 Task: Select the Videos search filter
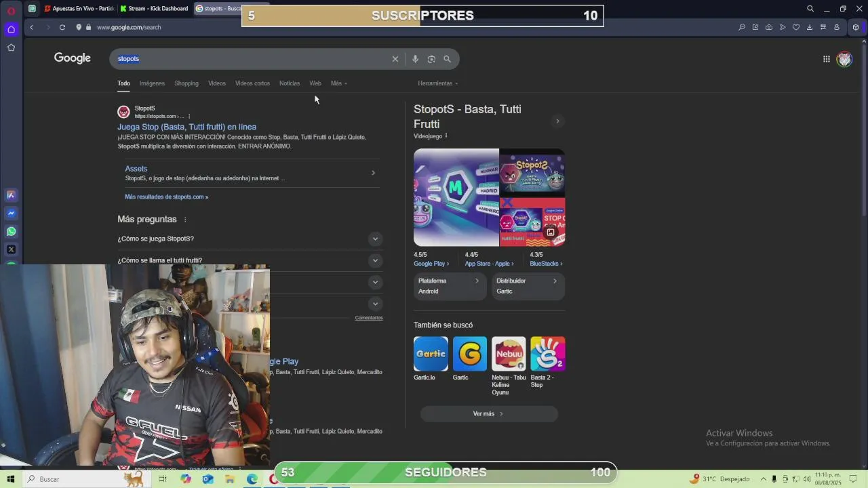coord(217,83)
